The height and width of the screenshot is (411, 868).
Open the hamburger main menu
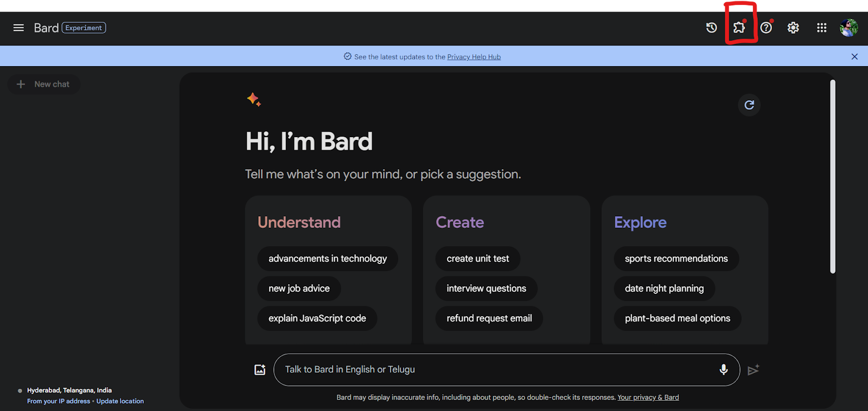[18, 28]
